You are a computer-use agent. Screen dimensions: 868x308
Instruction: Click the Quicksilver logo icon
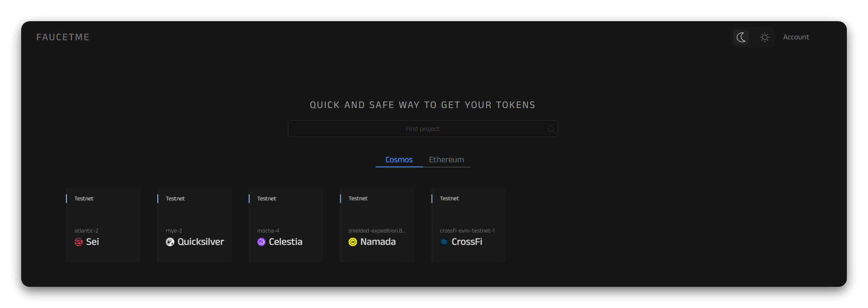tap(170, 242)
